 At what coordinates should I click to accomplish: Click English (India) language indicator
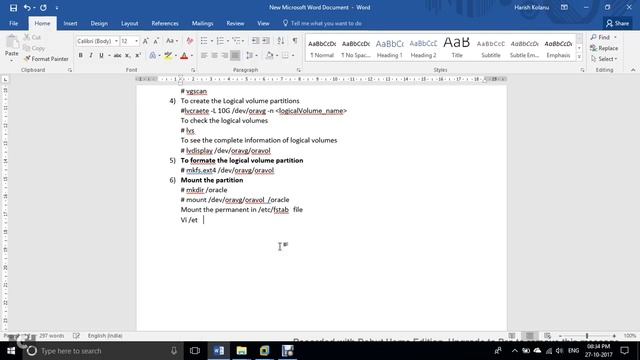coord(105,336)
